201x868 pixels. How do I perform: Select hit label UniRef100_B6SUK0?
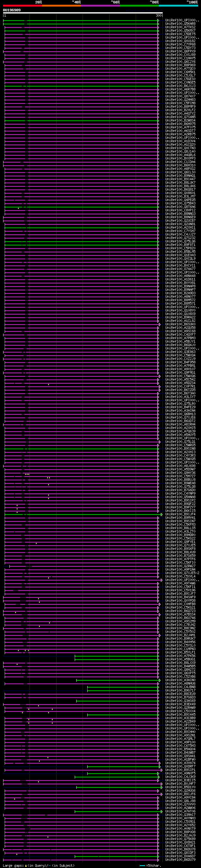(180, 324)
